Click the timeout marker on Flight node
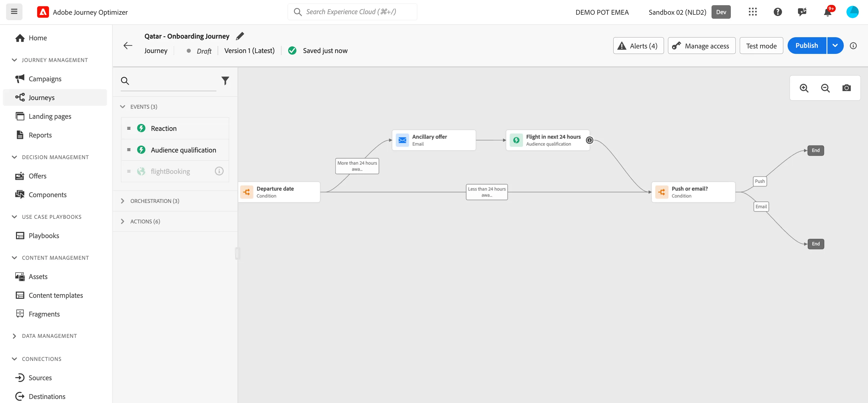 [x=589, y=140]
